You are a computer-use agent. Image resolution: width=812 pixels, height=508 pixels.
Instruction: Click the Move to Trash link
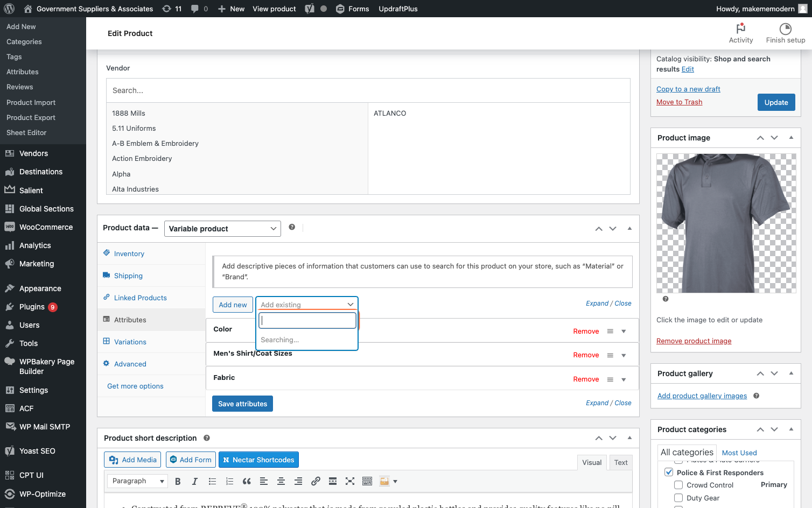(x=679, y=102)
